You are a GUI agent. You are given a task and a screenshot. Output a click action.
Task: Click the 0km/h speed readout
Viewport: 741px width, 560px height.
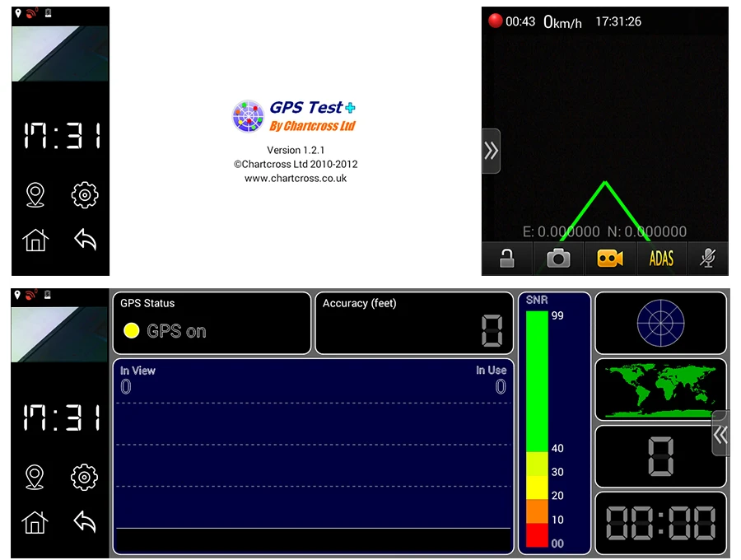click(562, 21)
